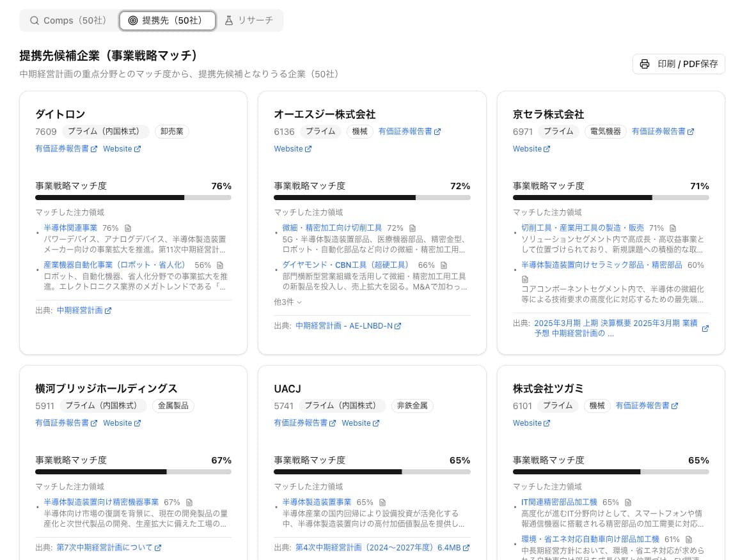Click the target icon in 提携先 tab
Viewport: 747px width, 560px height.
coord(133,20)
